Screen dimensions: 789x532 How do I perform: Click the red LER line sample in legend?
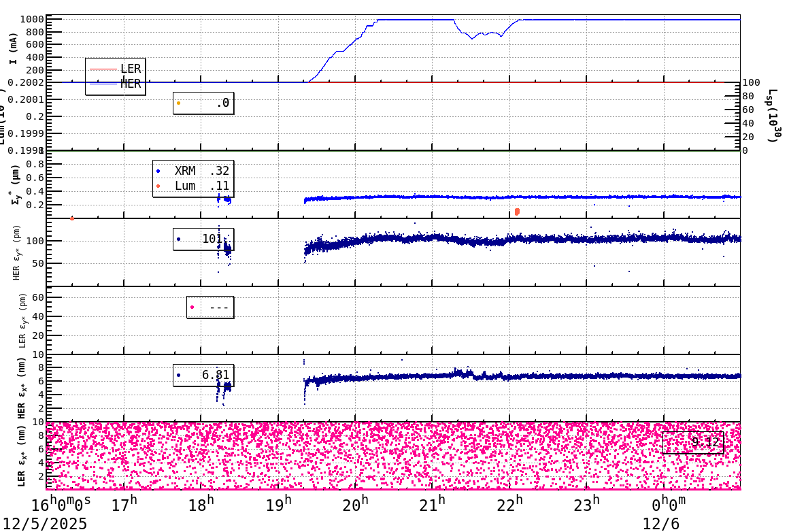tap(103, 69)
